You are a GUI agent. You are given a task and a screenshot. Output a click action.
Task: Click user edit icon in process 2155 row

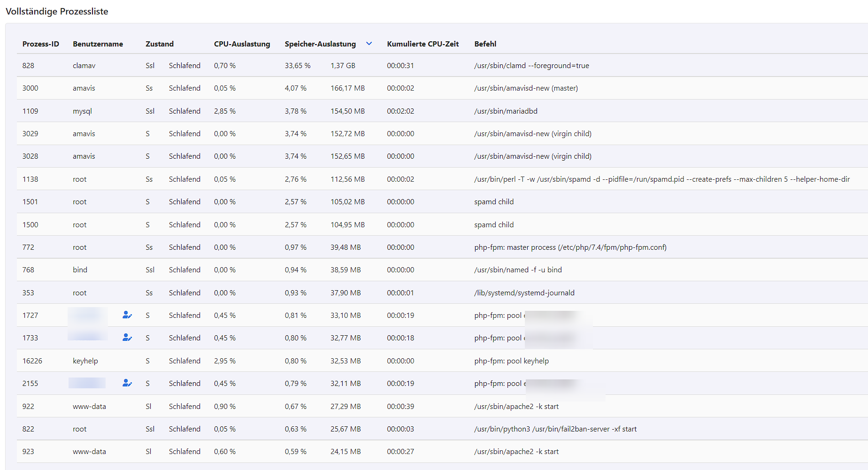[127, 383]
